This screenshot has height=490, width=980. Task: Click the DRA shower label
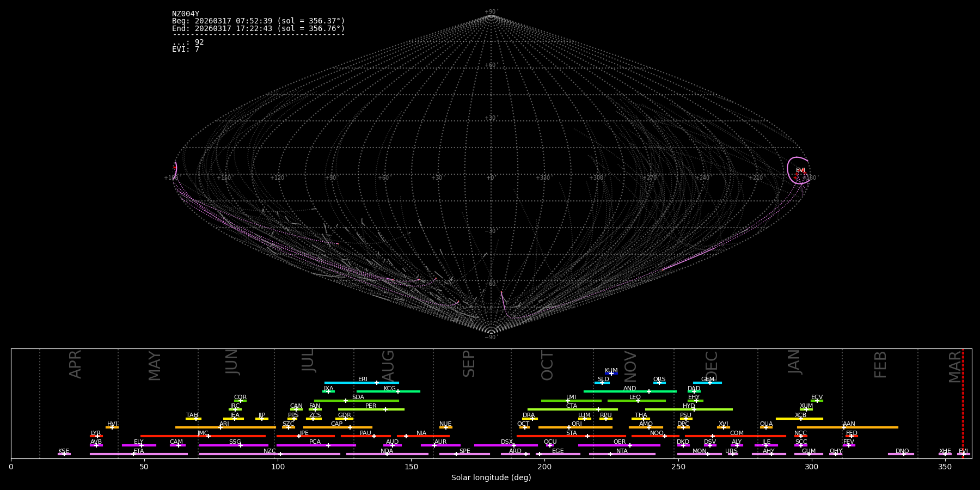(529, 415)
